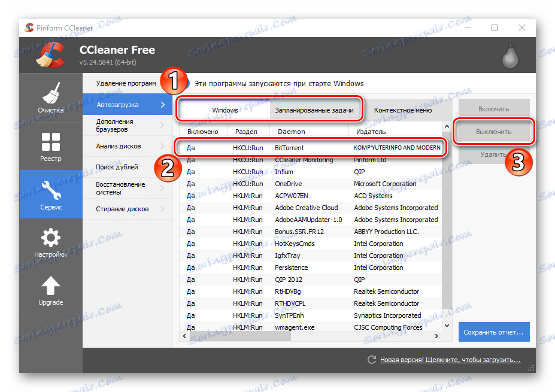Select the RTHDVCPL entry
The height and width of the screenshot is (392, 555).
coord(311,303)
